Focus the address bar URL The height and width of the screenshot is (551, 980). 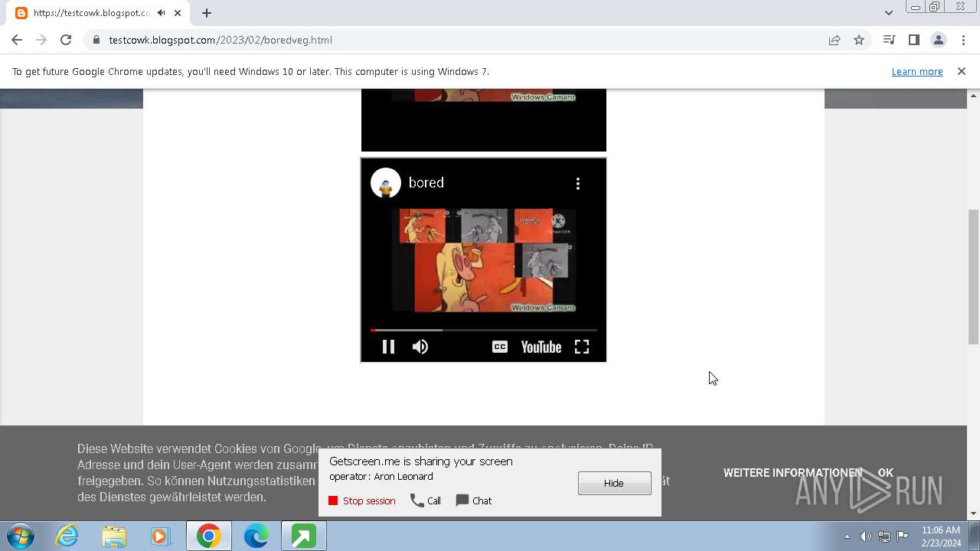point(459,40)
